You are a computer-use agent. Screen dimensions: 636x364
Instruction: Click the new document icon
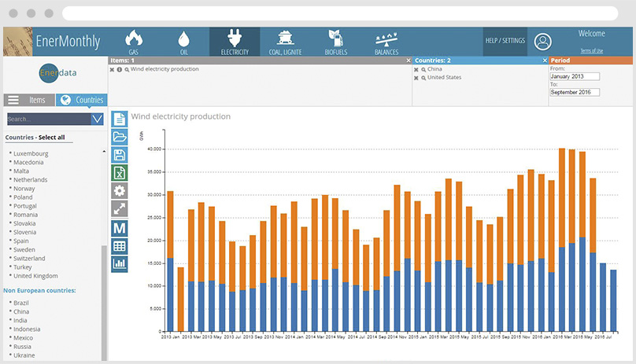[x=120, y=119]
